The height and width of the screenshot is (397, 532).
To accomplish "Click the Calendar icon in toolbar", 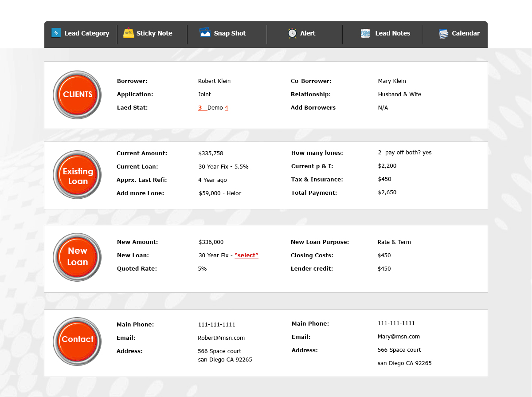I will coord(443,33).
